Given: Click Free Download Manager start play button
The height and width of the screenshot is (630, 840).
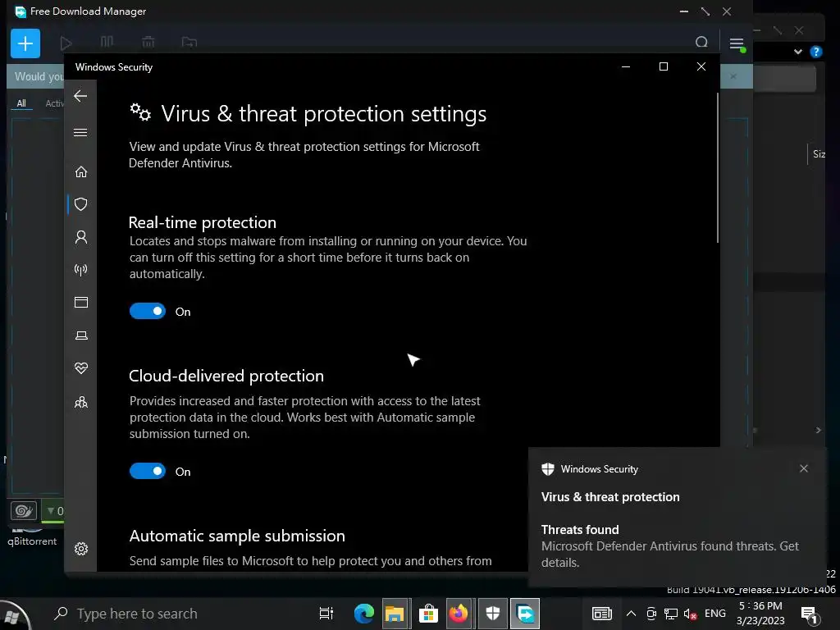Looking at the screenshot, I should coord(66,43).
